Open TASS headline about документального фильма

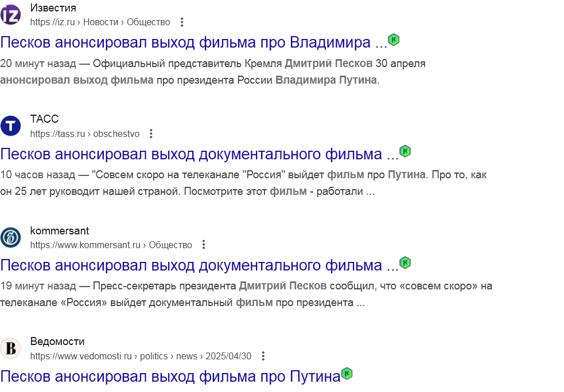pos(199,154)
